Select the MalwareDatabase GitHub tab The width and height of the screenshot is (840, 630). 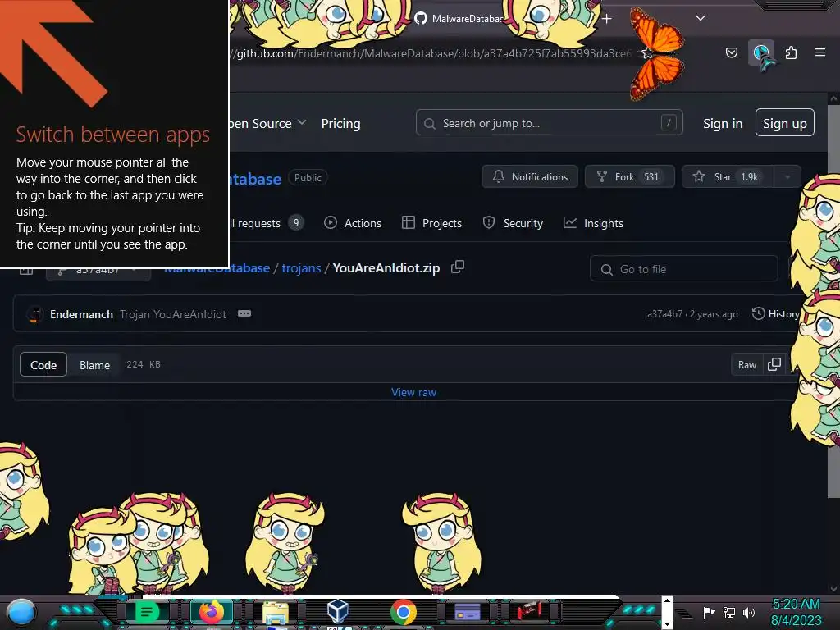coord(459,19)
